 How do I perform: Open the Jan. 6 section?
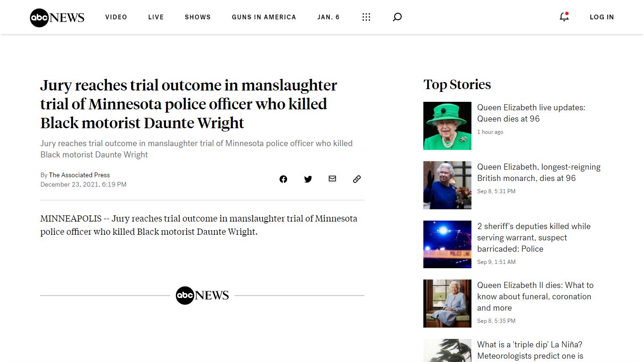tap(329, 17)
